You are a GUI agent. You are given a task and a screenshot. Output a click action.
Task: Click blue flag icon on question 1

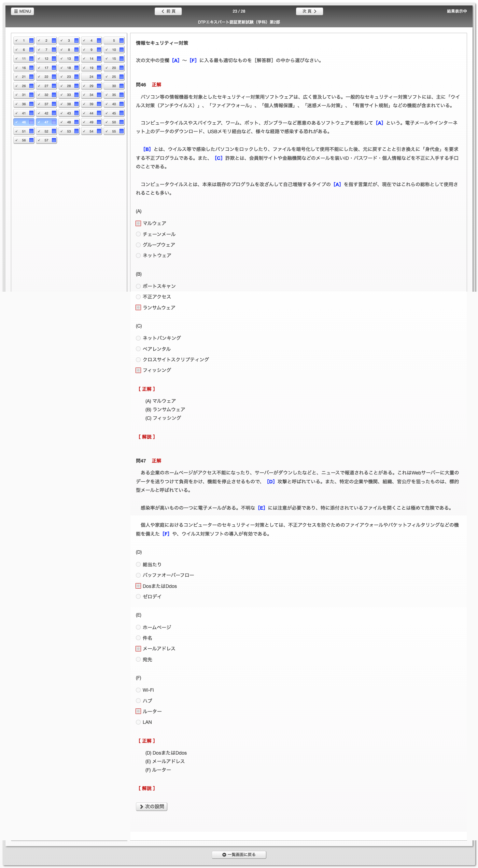click(31, 41)
